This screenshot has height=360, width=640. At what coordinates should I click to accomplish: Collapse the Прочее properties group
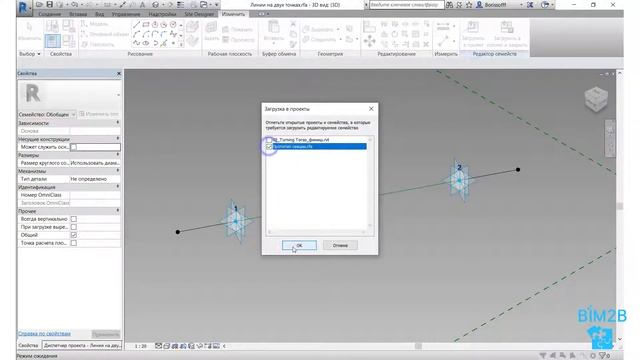coord(118,211)
